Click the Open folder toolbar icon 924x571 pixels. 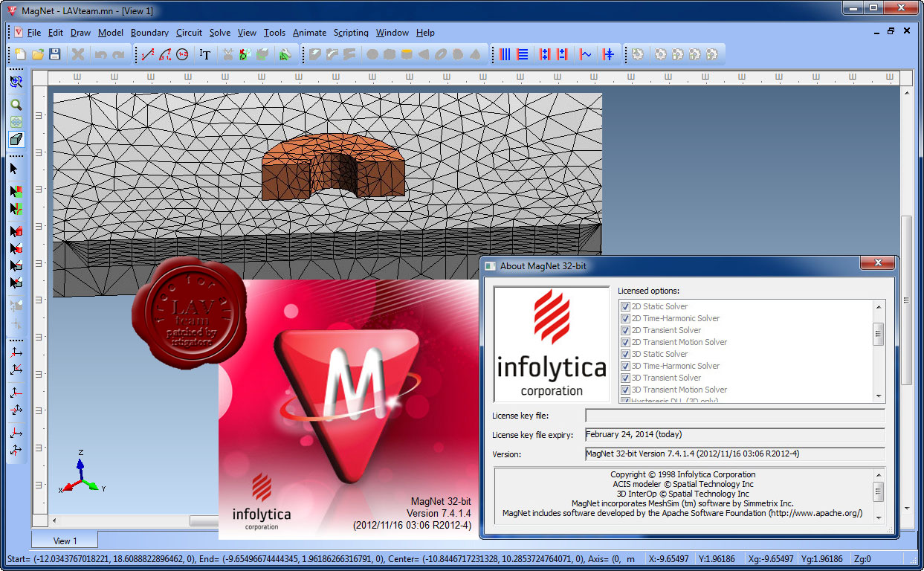[38, 54]
